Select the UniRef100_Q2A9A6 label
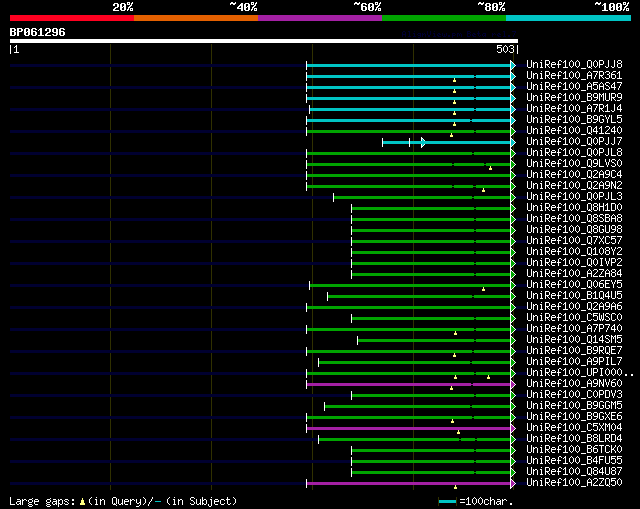Viewport: 640px width, 509px height. 574,307
